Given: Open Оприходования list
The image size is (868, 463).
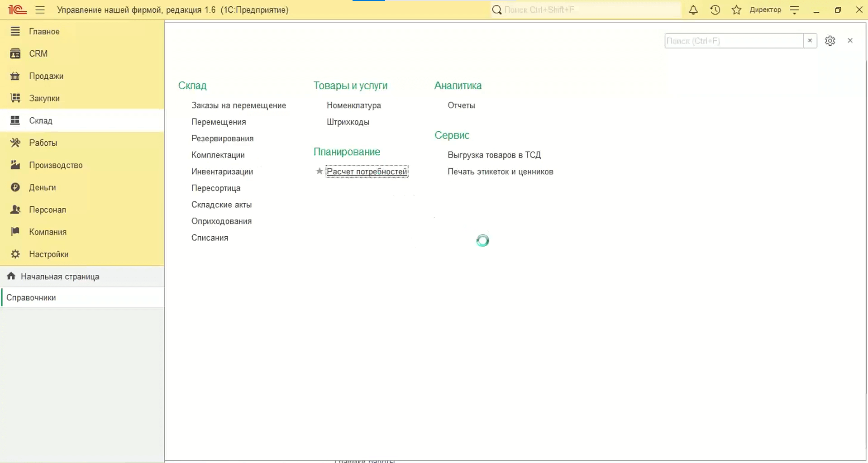Looking at the screenshot, I should (221, 221).
